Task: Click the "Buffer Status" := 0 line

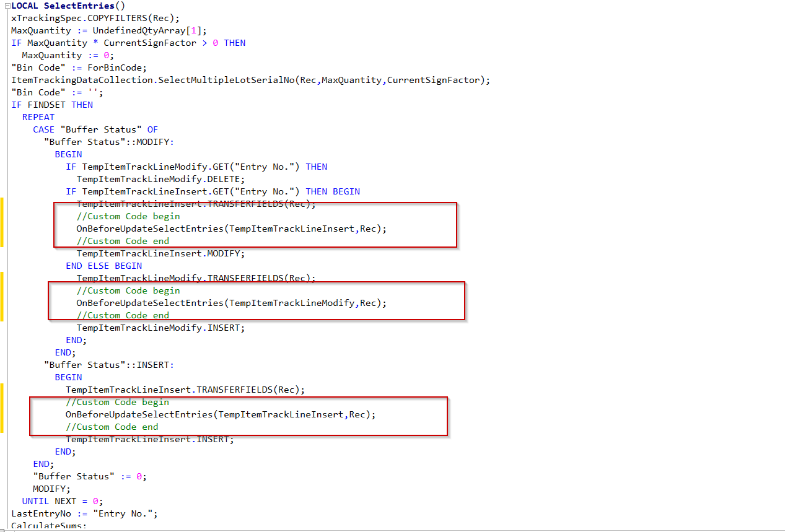Action: click(x=90, y=476)
